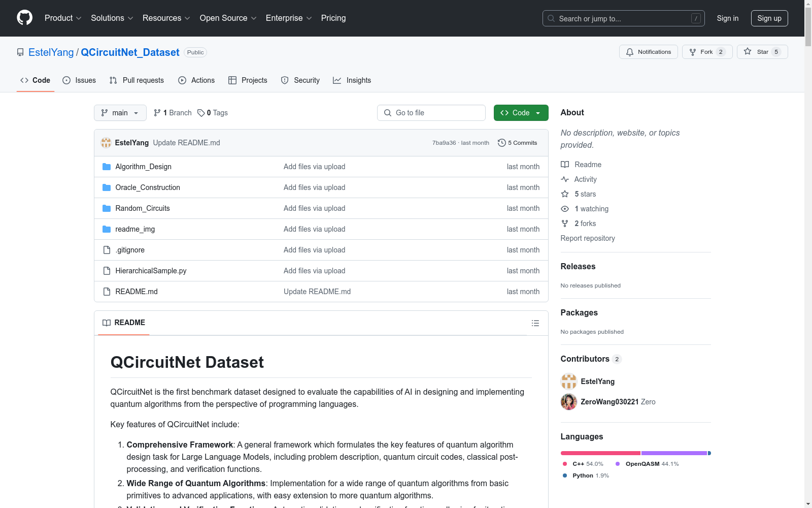Click the GitHub logo icon

24,18
